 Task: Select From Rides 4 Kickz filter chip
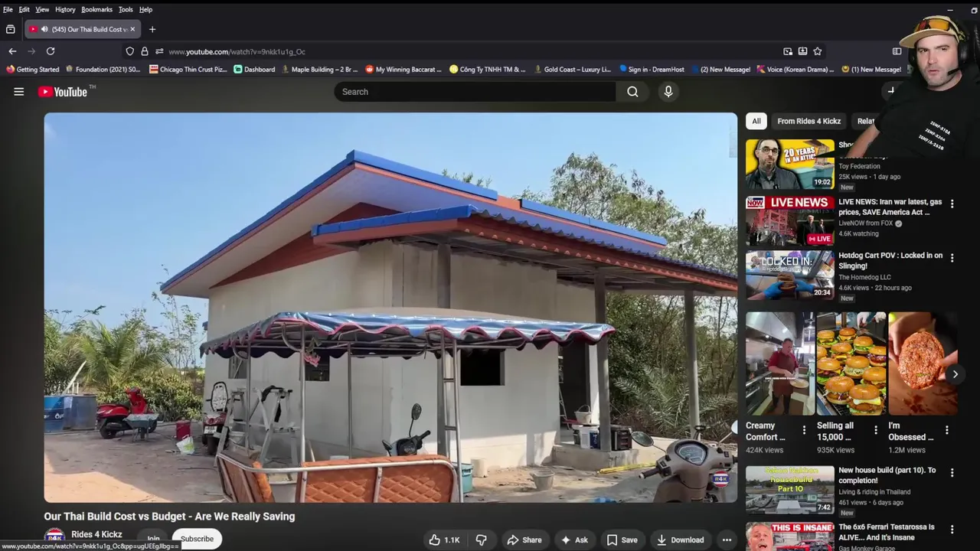(808, 121)
